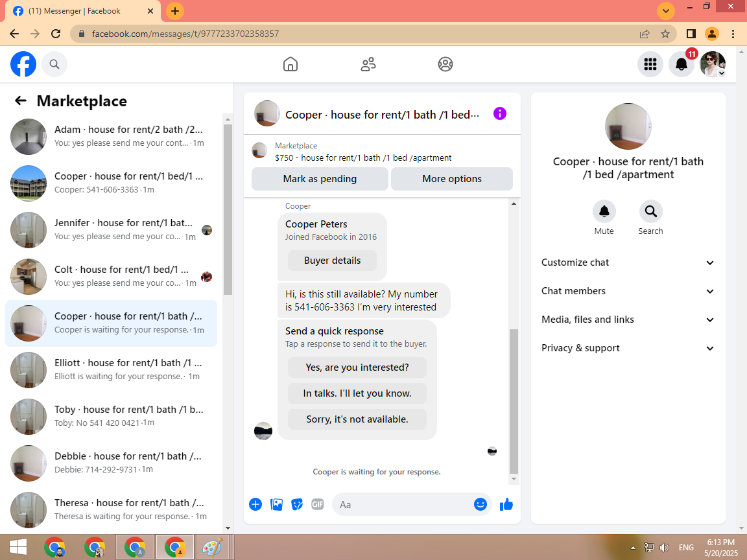
Task: Send quick reply 'Sorry, it's not available.'
Action: [x=357, y=419]
